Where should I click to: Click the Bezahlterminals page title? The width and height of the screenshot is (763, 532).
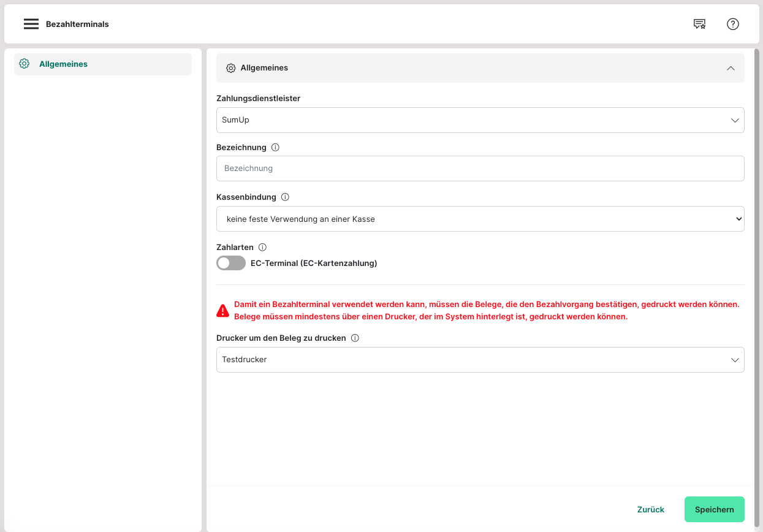coord(77,25)
